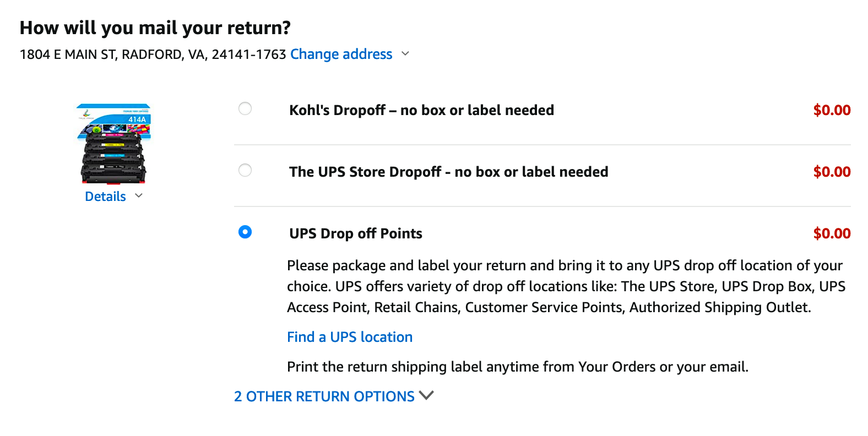The image size is (868, 436).
Task: Click the $0.00 price for UPS Drop off Points
Action: click(832, 233)
